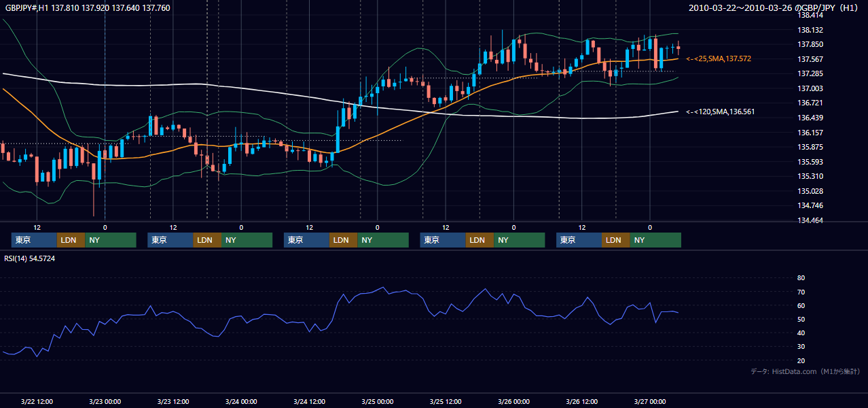Image resolution: width=868 pixels, height=408 pixels.
Task: Click price axis value 138.132
Action: [810, 30]
